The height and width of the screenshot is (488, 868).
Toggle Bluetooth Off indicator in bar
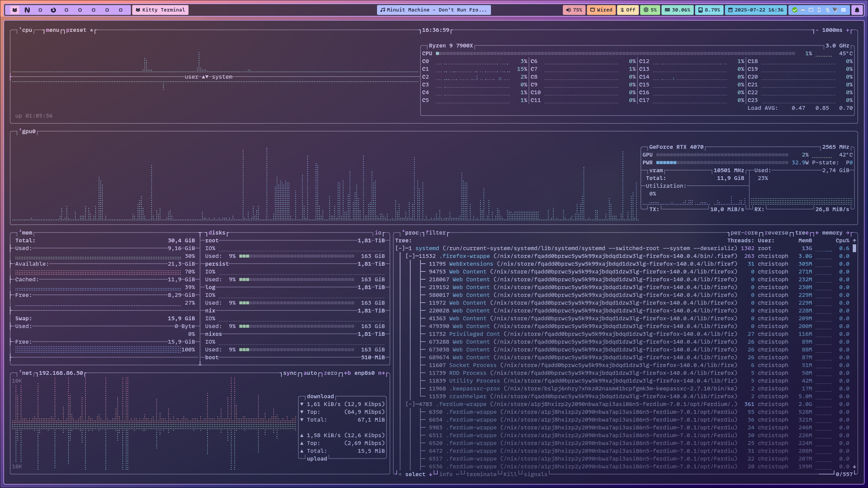628,10
